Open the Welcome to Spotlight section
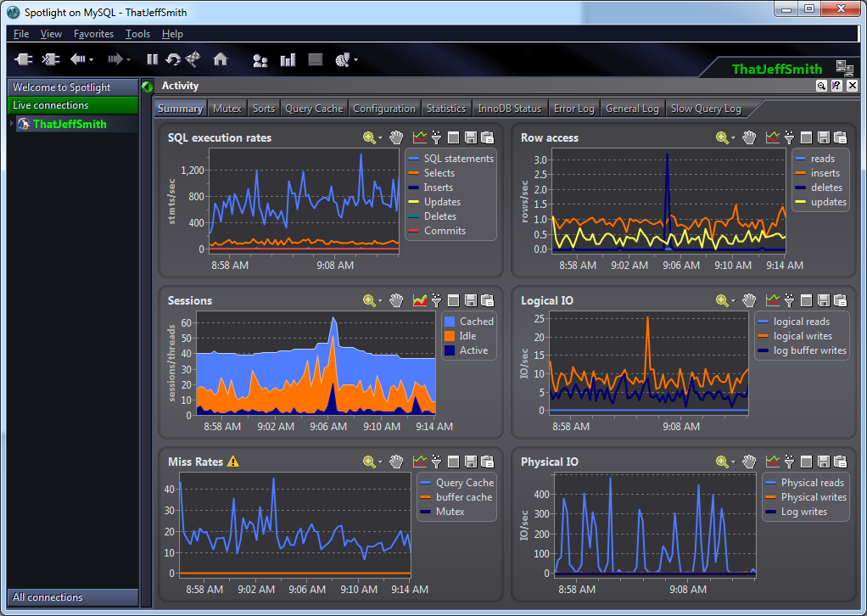867x616 pixels. tap(72, 87)
